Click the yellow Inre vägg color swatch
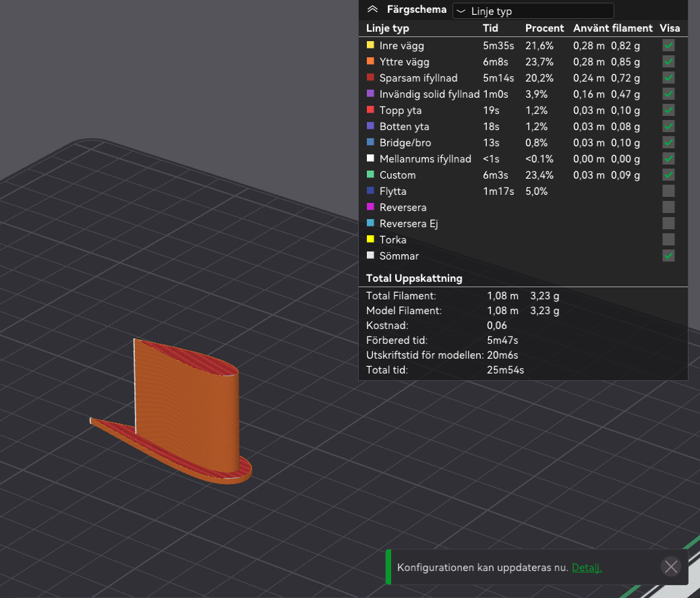The height and width of the screenshot is (598, 700). click(370, 44)
